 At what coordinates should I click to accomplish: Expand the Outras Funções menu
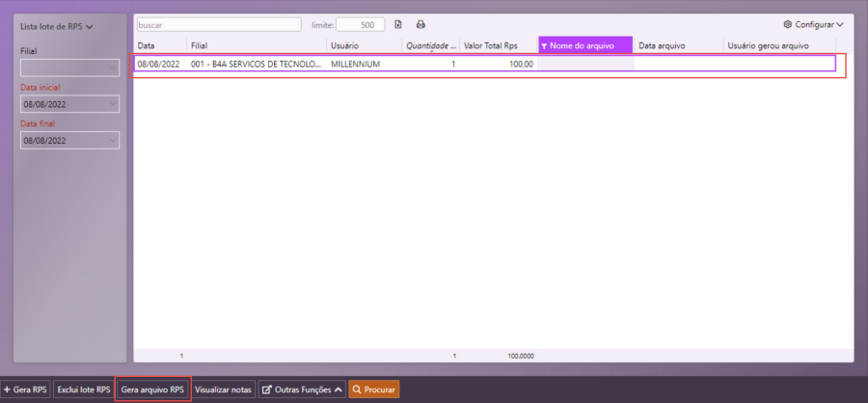pyautogui.click(x=302, y=390)
